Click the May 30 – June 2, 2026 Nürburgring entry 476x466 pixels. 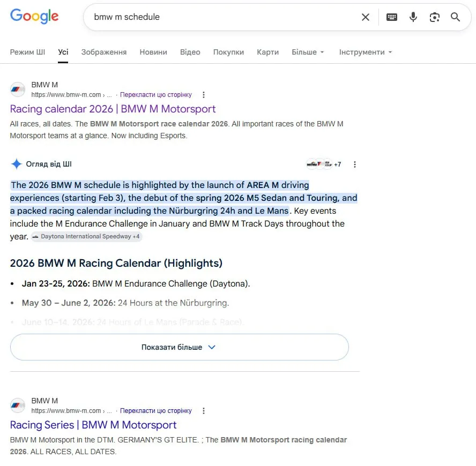125,303
